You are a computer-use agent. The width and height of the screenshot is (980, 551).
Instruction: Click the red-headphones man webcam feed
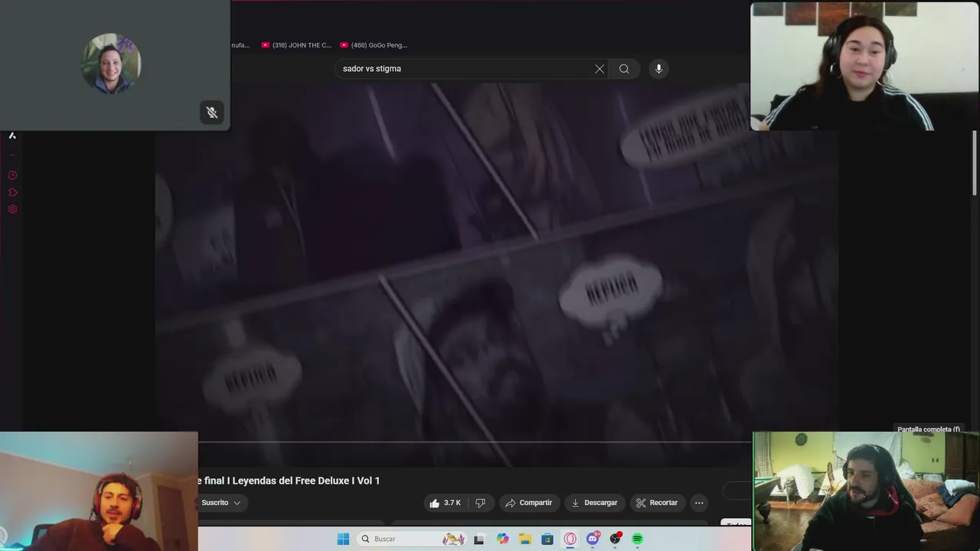[99, 491]
